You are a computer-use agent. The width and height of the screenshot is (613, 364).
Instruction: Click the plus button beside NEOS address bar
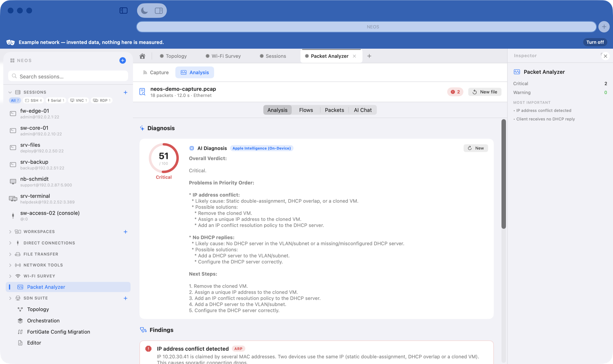pos(604,27)
